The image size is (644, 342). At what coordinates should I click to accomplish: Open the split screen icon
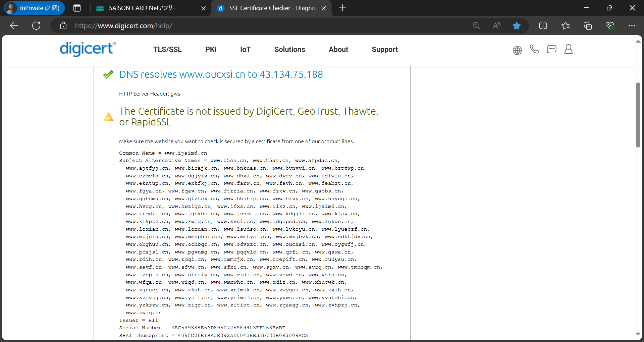click(x=543, y=26)
